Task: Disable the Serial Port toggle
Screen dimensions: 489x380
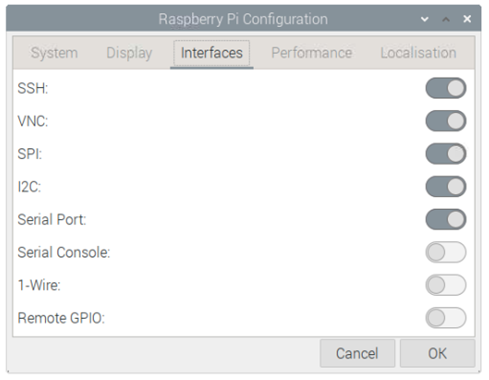Action: 446,219
